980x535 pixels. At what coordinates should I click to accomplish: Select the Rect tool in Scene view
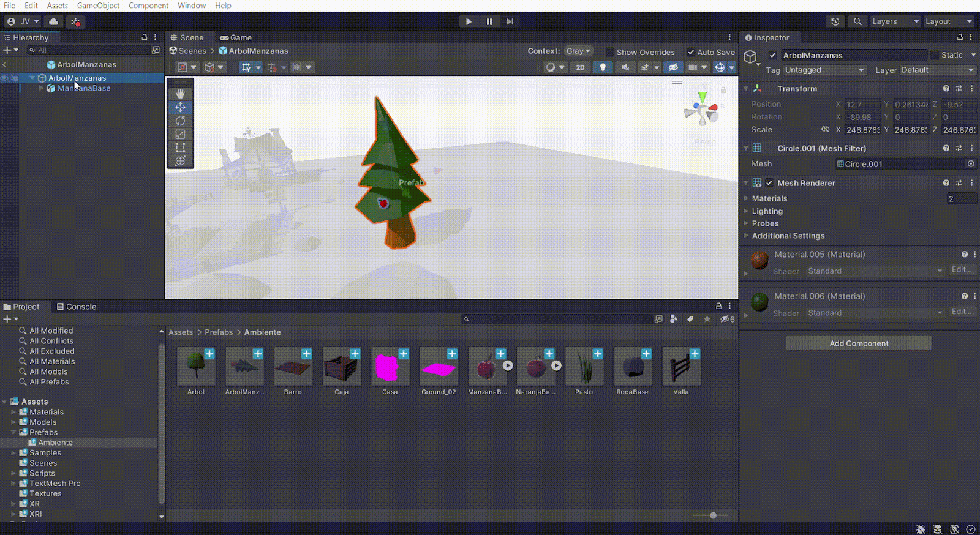[x=180, y=148]
